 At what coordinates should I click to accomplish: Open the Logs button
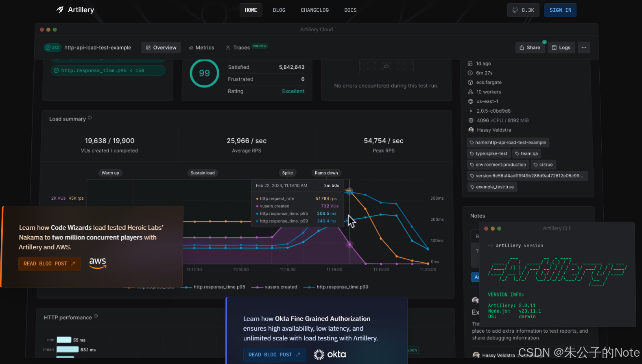click(x=561, y=48)
